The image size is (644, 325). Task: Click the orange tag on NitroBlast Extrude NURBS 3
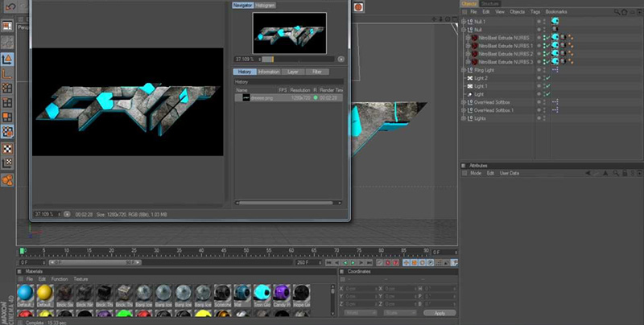[x=571, y=62]
